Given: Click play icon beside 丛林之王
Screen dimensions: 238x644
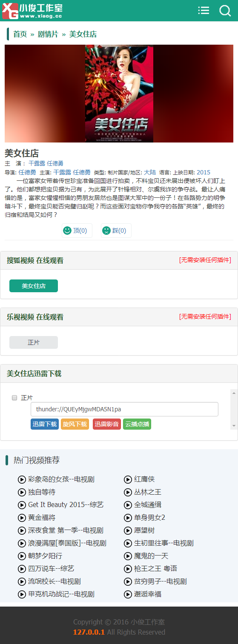Looking at the screenshot, I should (x=128, y=492).
